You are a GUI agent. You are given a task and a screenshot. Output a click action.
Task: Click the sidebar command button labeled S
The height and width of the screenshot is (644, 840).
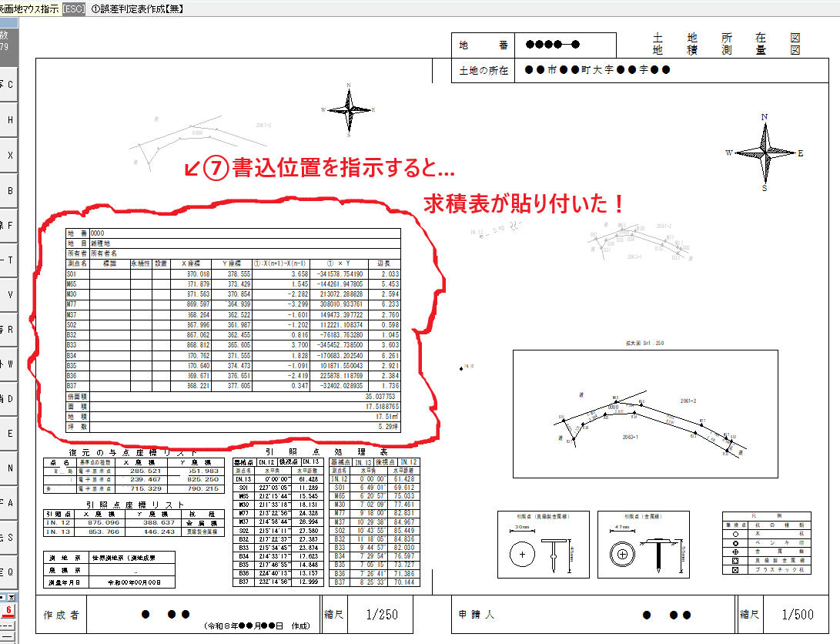(x=8, y=538)
